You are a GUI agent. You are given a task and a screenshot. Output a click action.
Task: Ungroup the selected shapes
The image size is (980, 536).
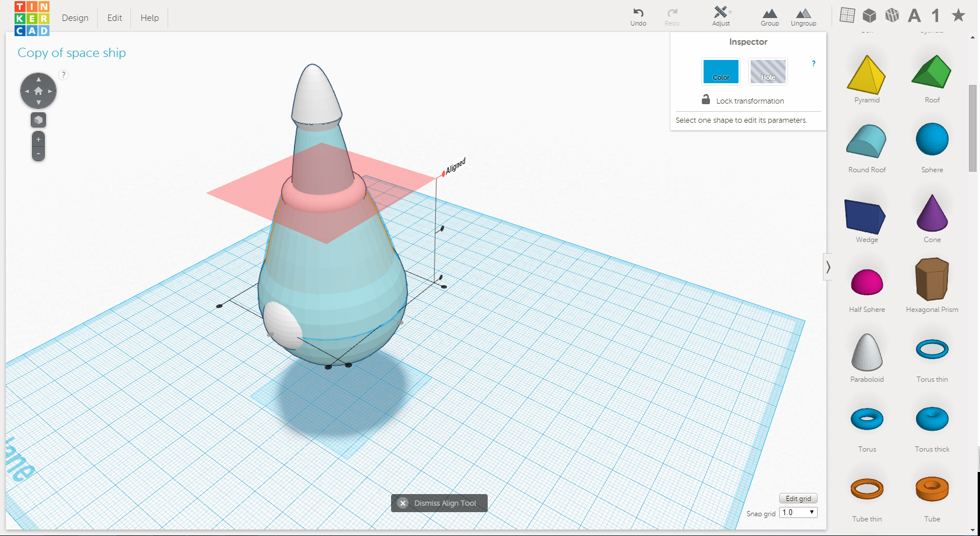[804, 16]
